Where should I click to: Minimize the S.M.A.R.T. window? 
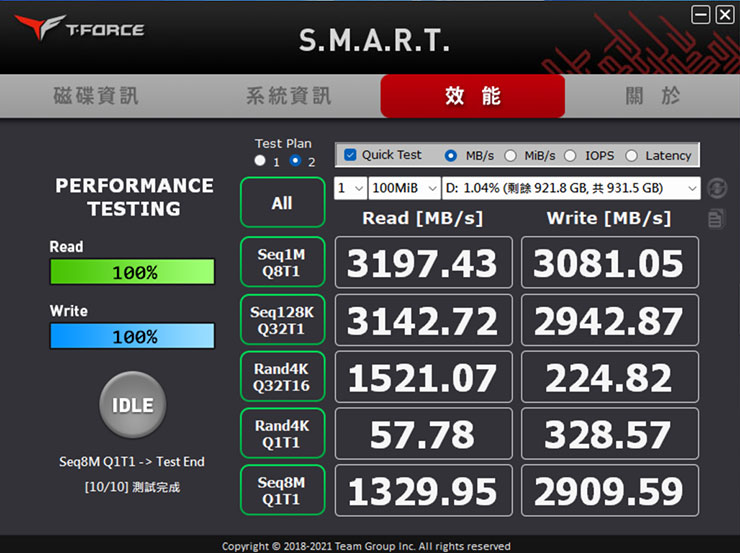(701, 15)
